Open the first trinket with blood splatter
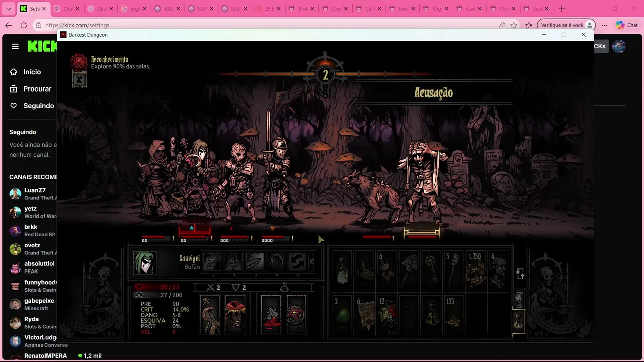The image size is (644, 362). click(271, 315)
